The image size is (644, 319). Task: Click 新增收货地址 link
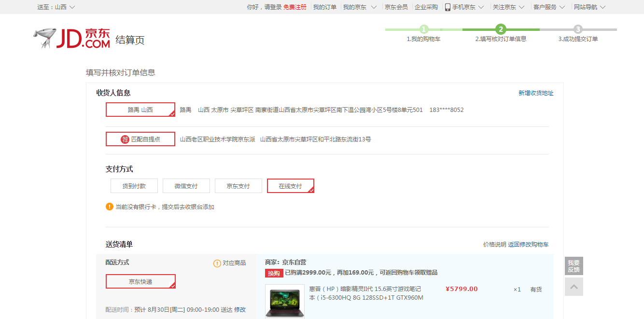(536, 93)
